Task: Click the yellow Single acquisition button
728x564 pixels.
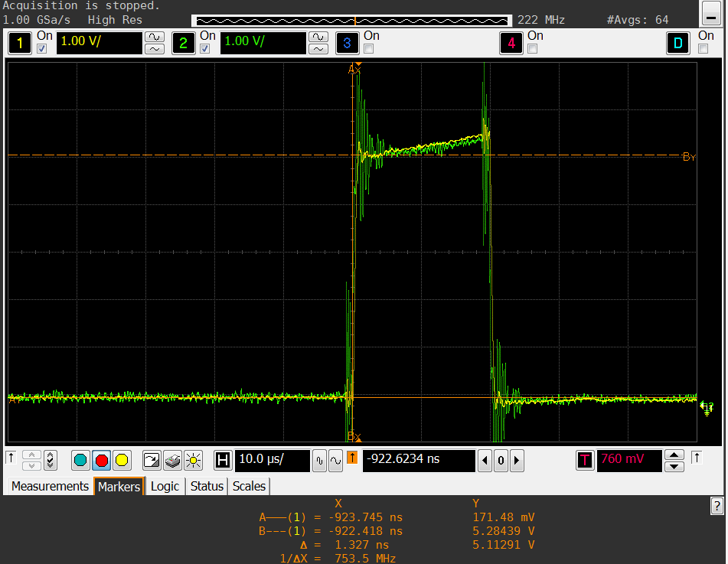Action: (121, 460)
